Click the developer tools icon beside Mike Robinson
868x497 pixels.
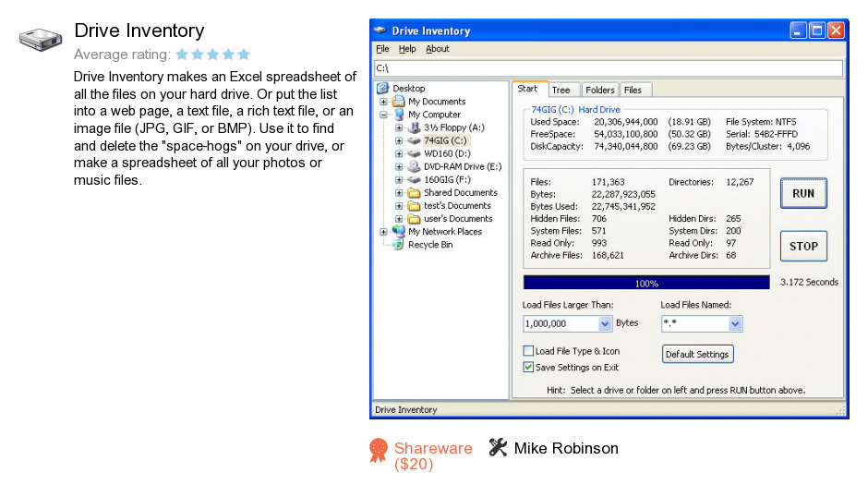(498, 447)
